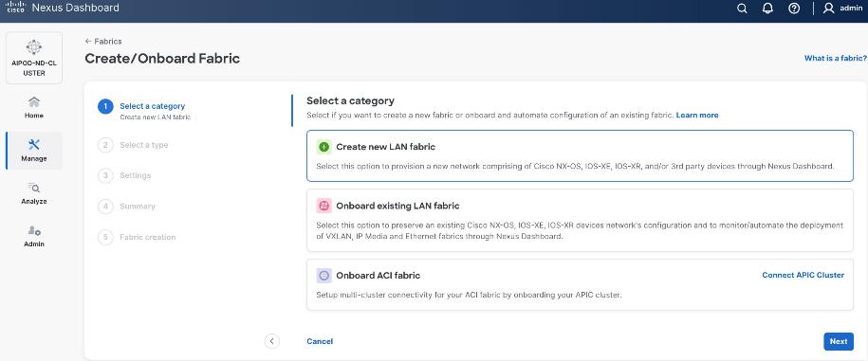Click the Cisco logo in header
868x361 pixels.
[x=15, y=8]
